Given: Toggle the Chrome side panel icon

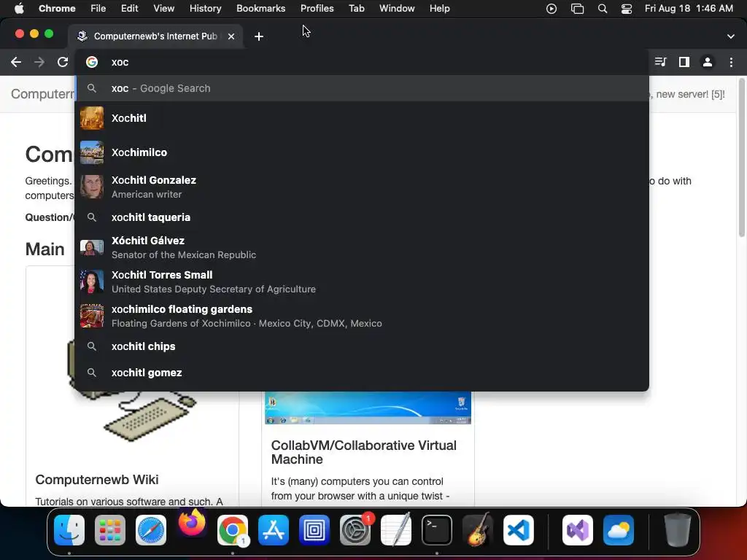Looking at the screenshot, I should 684,62.
